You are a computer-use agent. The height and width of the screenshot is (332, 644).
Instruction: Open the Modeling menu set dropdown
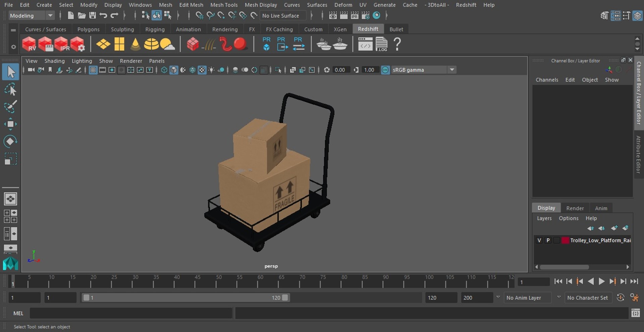click(31, 16)
